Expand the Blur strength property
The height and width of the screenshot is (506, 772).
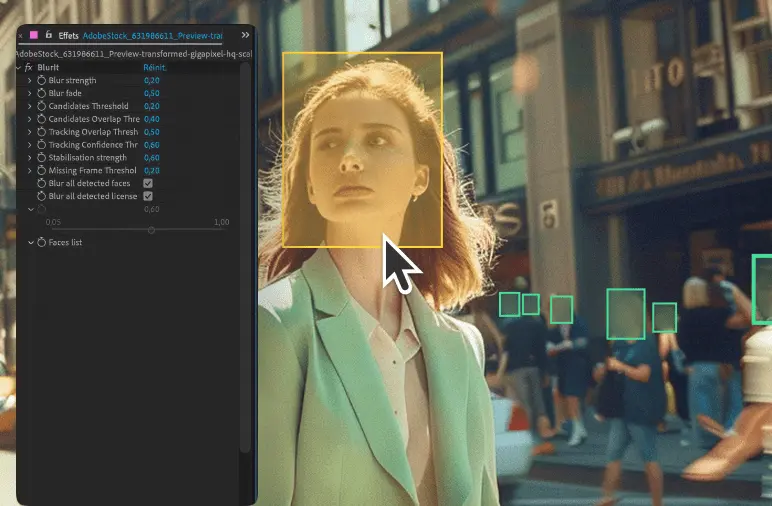30,80
